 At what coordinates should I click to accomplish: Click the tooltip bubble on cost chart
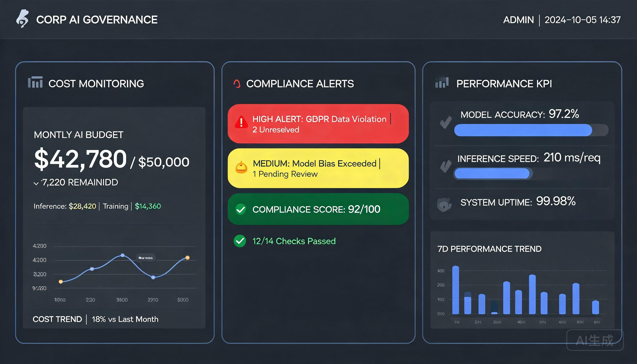coord(146,258)
